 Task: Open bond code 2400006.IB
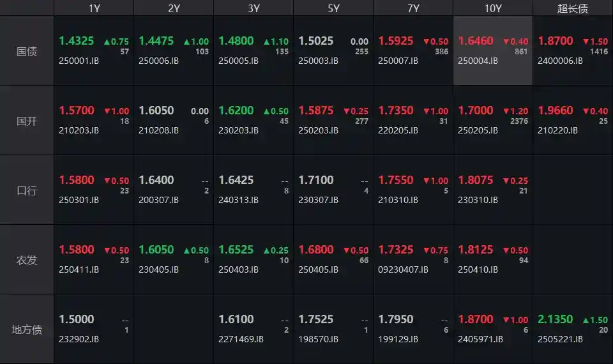tap(560, 61)
